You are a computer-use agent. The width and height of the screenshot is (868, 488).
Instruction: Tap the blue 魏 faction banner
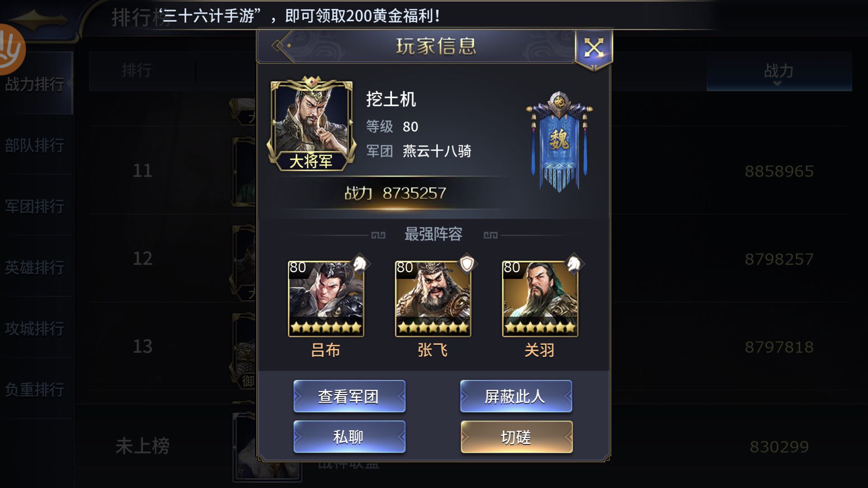(559, 141)
